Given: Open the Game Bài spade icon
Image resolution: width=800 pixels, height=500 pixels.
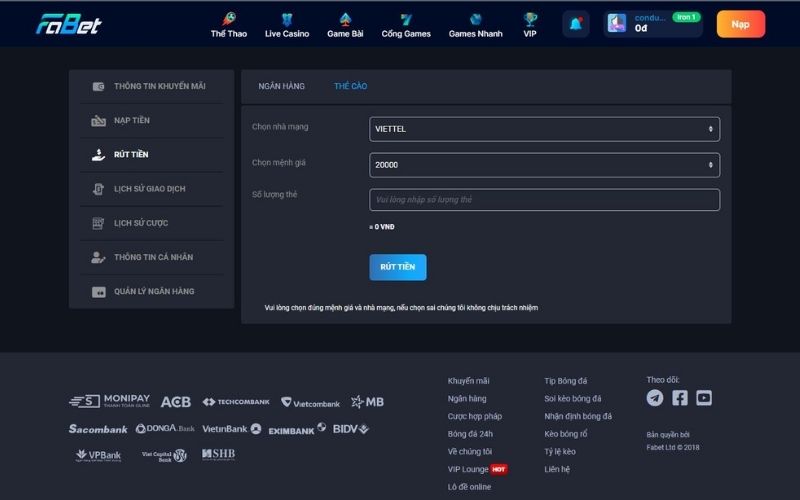Looking at the screenshot, I should tap(345, 19).
